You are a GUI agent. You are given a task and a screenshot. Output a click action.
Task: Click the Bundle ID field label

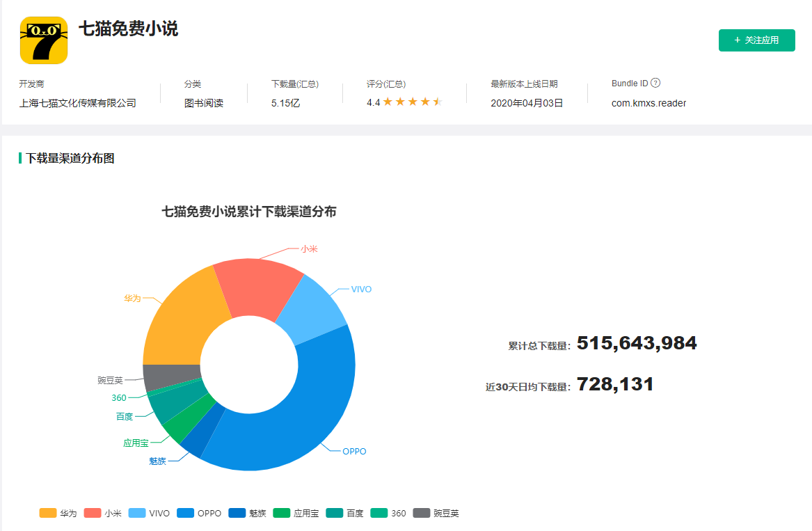pyautogui.click(x=630, y=84)
